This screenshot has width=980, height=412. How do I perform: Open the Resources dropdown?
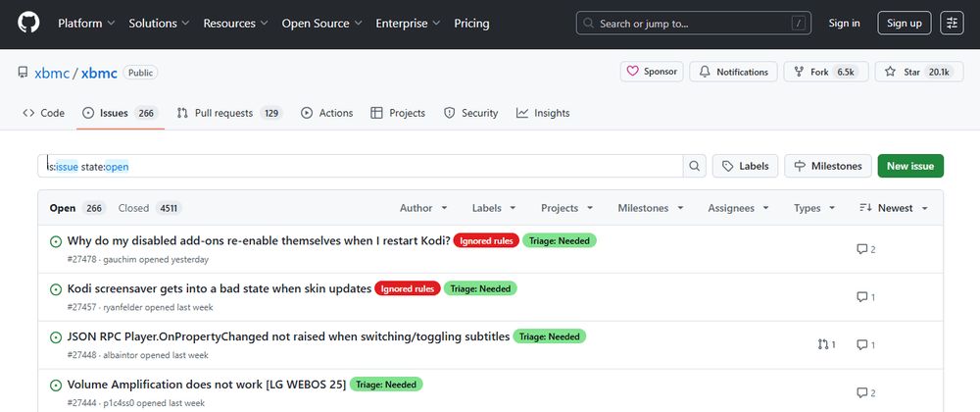coord(235,24)
